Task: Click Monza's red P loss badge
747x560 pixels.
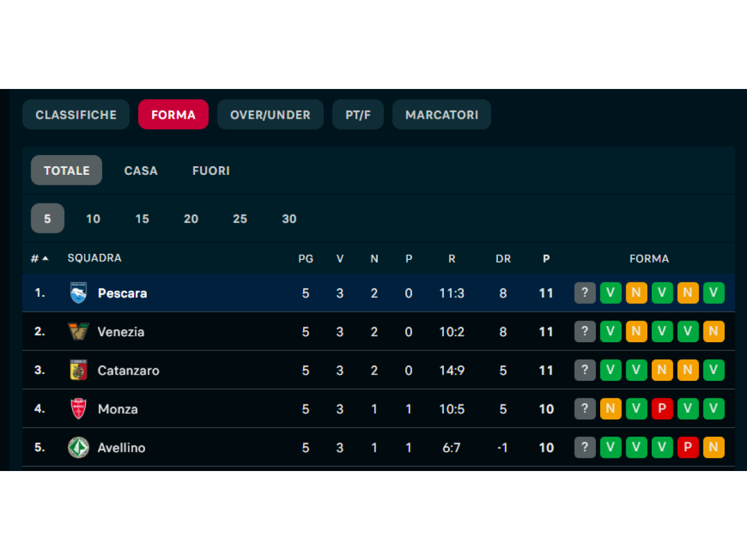Action: click(662, 409)
